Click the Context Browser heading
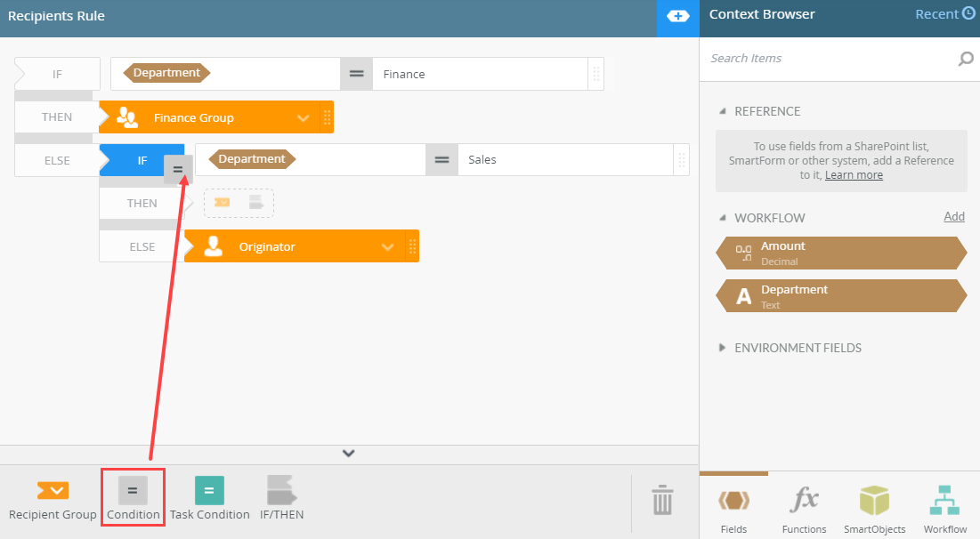 [762, 13]
